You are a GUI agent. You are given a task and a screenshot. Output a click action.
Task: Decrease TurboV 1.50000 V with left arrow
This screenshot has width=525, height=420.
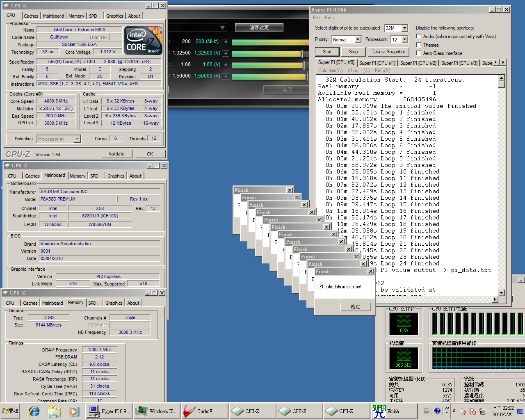click(x=225, y=76)
